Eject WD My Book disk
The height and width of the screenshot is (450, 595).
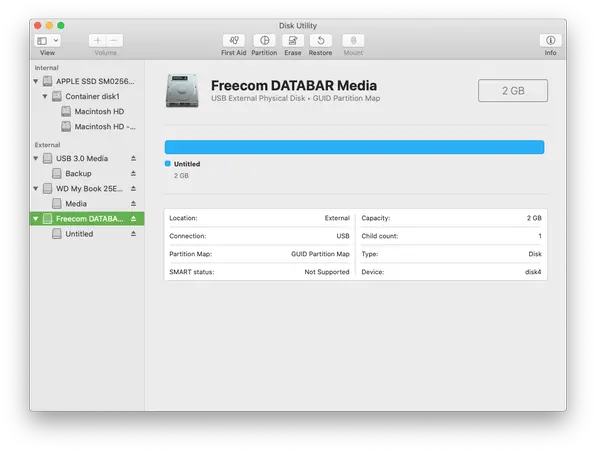(x=133, y=189)
